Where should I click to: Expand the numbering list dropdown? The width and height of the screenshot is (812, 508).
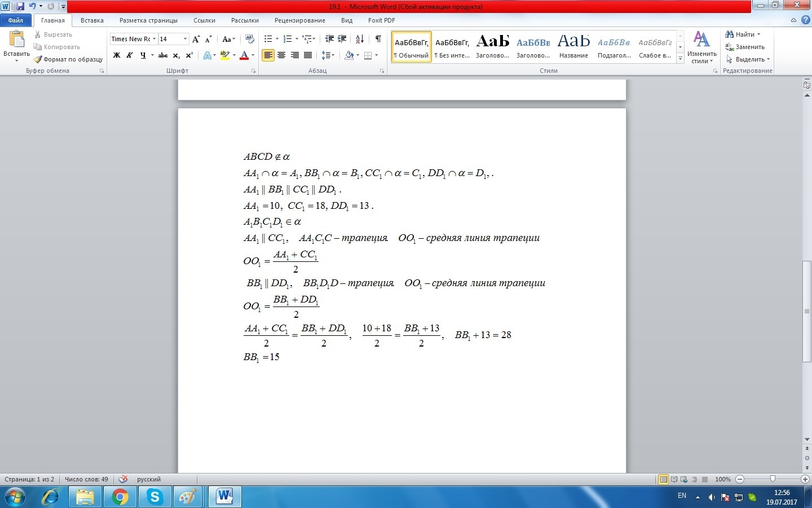(x=297, y=39)
